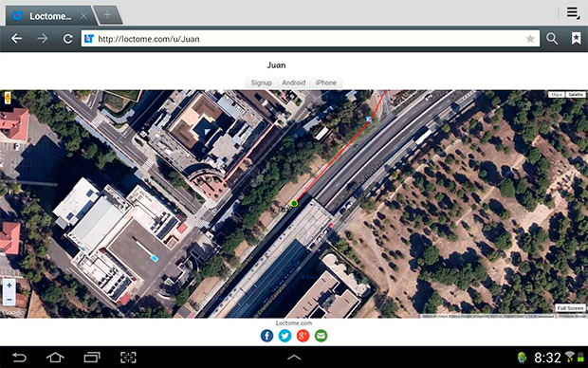Open the 8:32 clock status panel
This screenshot has height=368, width=588.
(547, 358)
